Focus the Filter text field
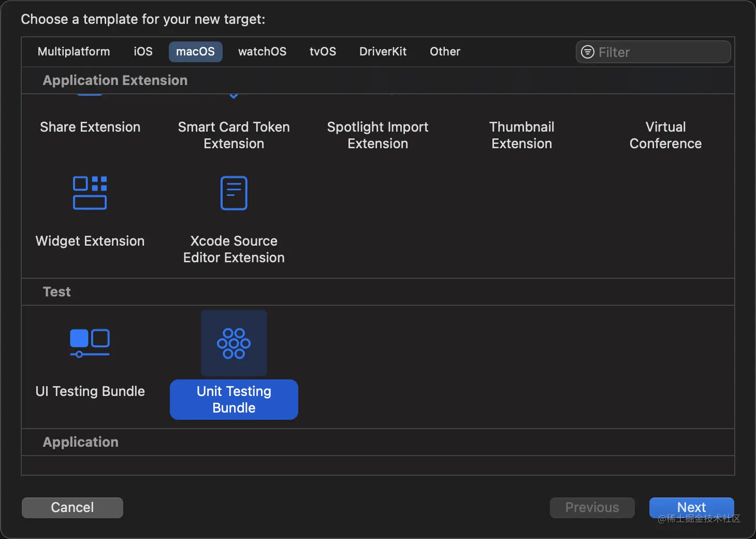756x539 pixels. click(x=660, y=52)
